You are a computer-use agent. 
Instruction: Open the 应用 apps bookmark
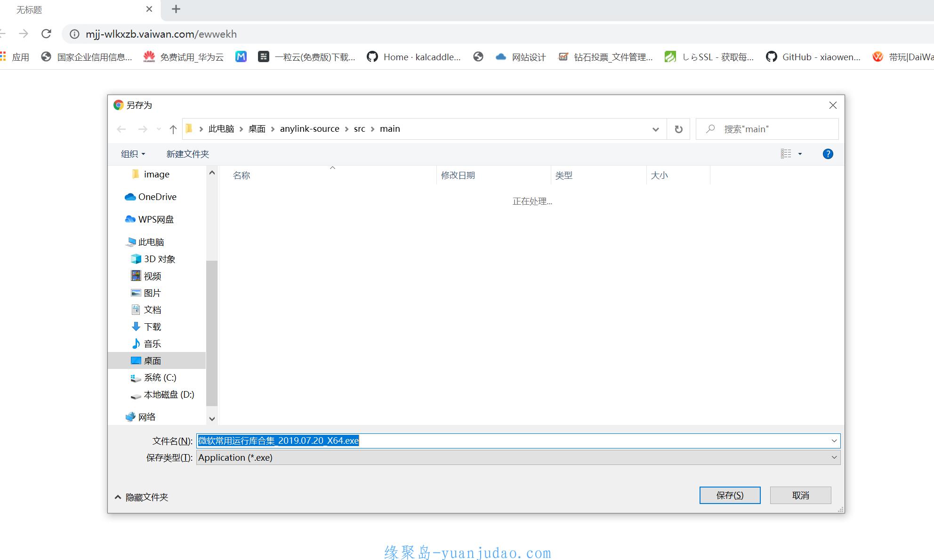(x=15, y=57)
